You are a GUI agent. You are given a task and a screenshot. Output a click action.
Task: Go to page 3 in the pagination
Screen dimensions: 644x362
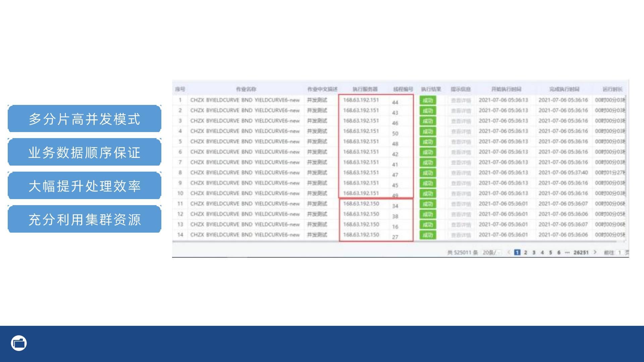click(534, 252)
